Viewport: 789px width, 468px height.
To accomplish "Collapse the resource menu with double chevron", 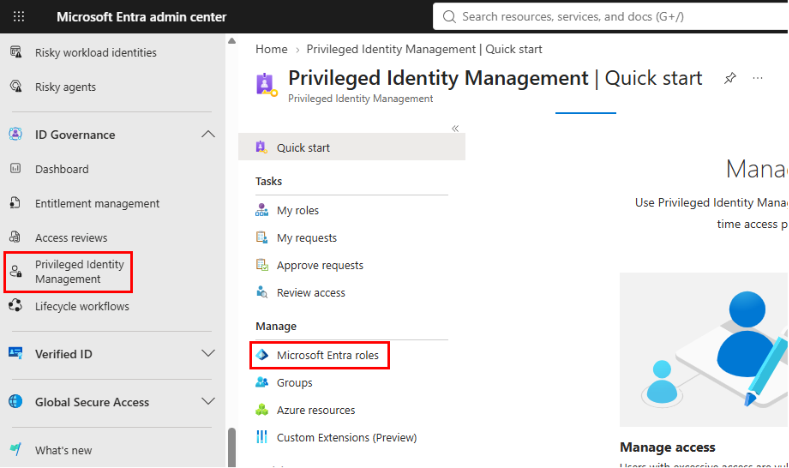I will pos(455,128).
